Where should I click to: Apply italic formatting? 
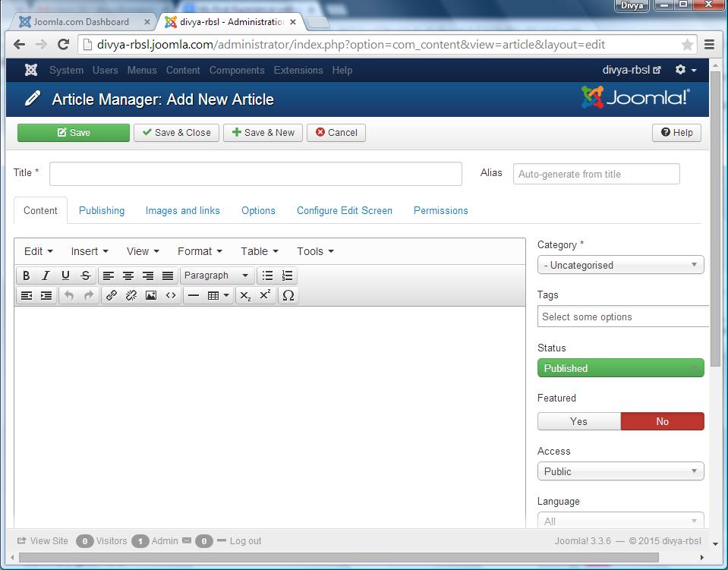[x=46, y=276]
